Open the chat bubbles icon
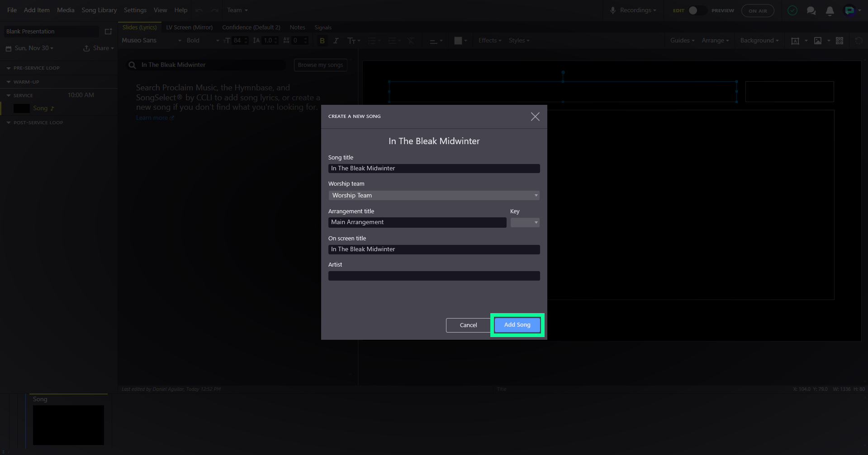This screenshot has width=868, height=455. coord(811,11)
